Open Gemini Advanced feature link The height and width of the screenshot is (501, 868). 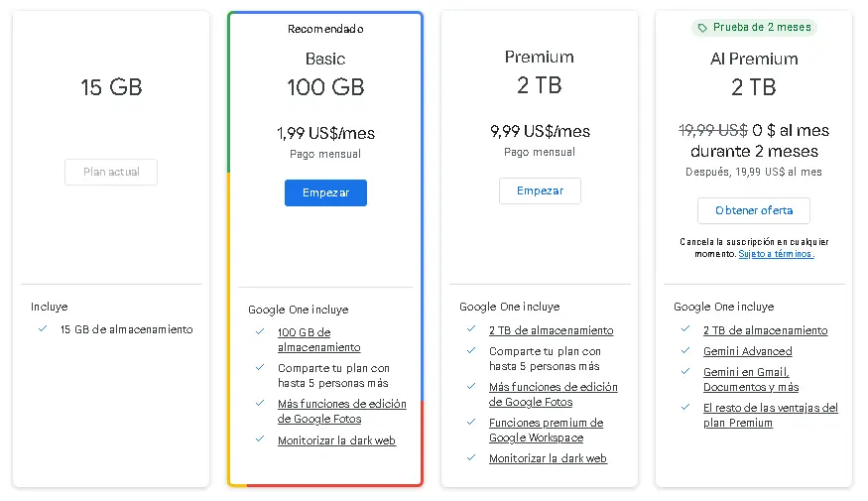(x=747, y=351)
